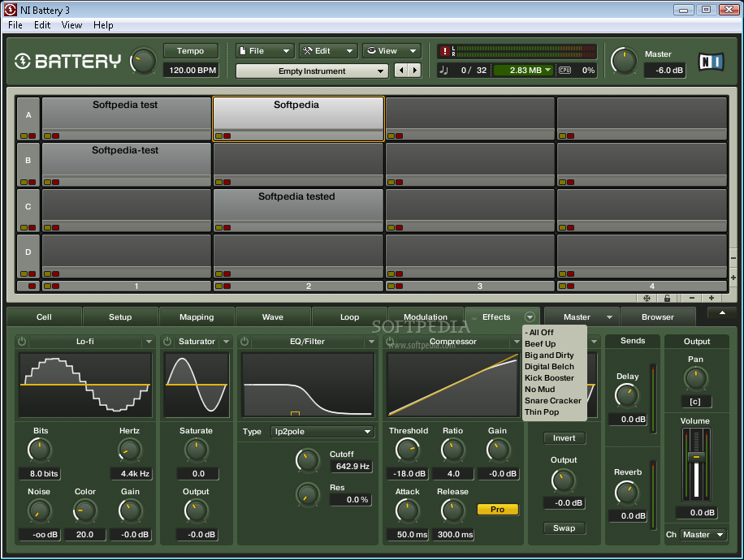
Task: Click the 120.00 BPM tempo field
Action: click(192, 70)
